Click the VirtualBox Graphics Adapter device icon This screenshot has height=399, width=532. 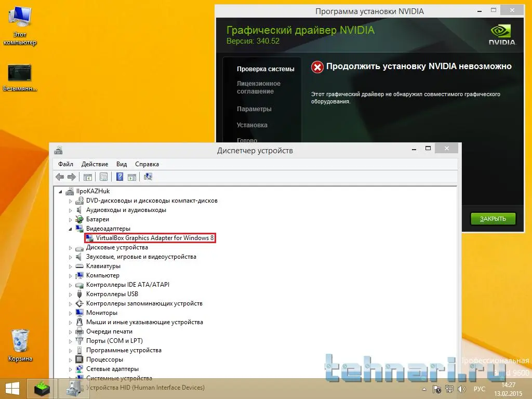point(89,238)
